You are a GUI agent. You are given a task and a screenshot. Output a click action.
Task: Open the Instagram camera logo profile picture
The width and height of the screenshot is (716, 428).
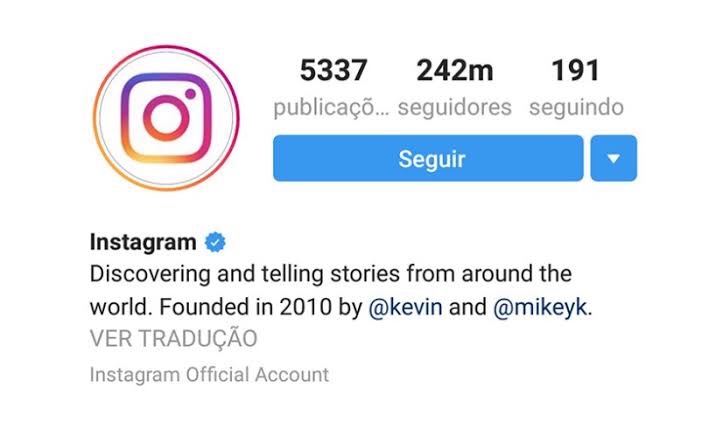pos(166,118)
